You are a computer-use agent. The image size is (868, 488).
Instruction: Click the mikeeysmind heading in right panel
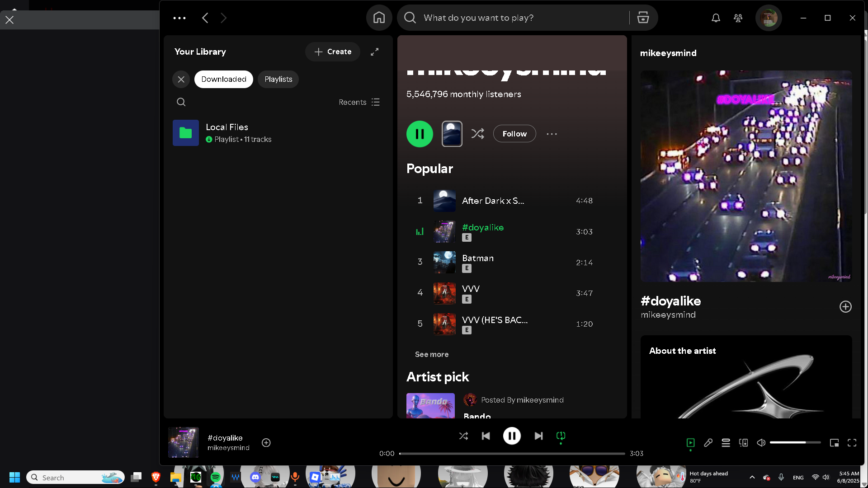(x=668, y=53)
